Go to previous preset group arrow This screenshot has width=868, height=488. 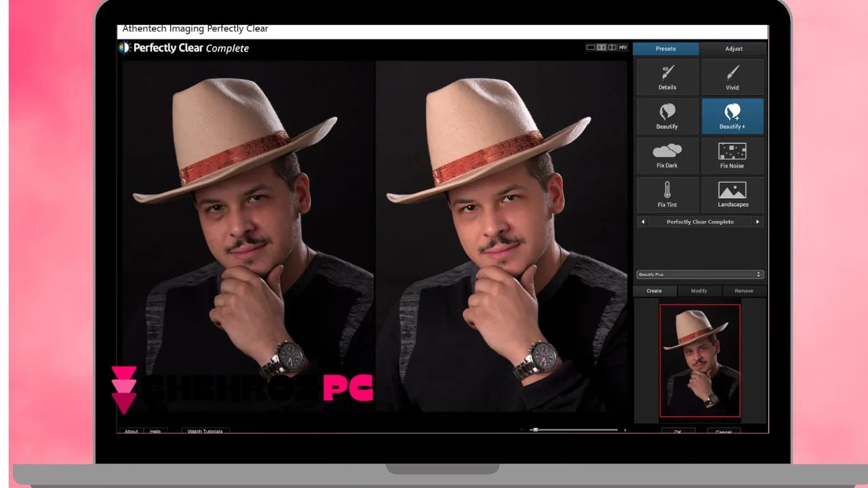(642, 222)
